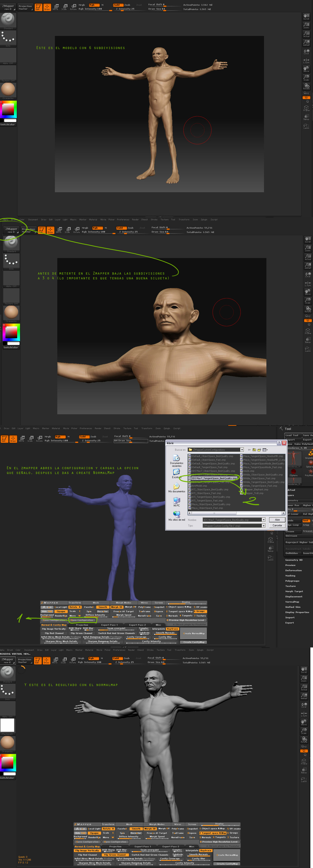The height and width of the screenshot is (868, 313).
Task: Go back using the Abrir dialog's arrow icon
Action: click(x=249, y=450)
